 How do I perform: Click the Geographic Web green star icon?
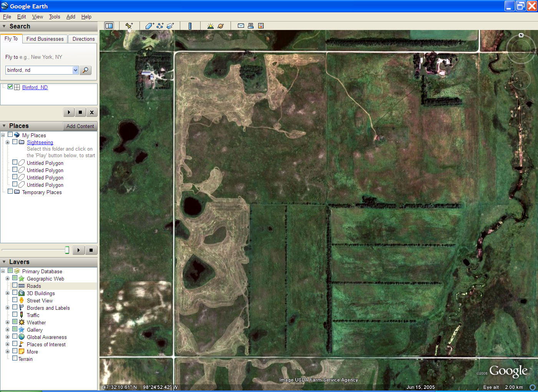(22, 279)
